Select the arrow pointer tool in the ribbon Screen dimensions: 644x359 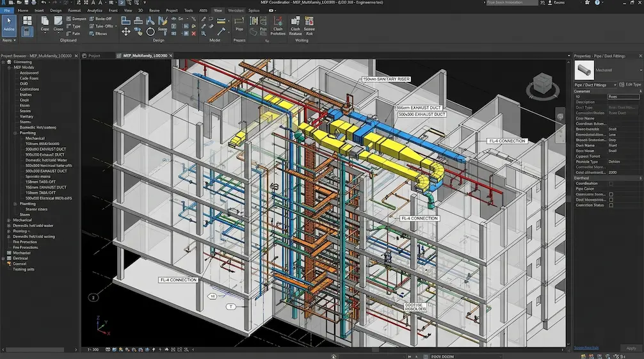tap(9, 24)
